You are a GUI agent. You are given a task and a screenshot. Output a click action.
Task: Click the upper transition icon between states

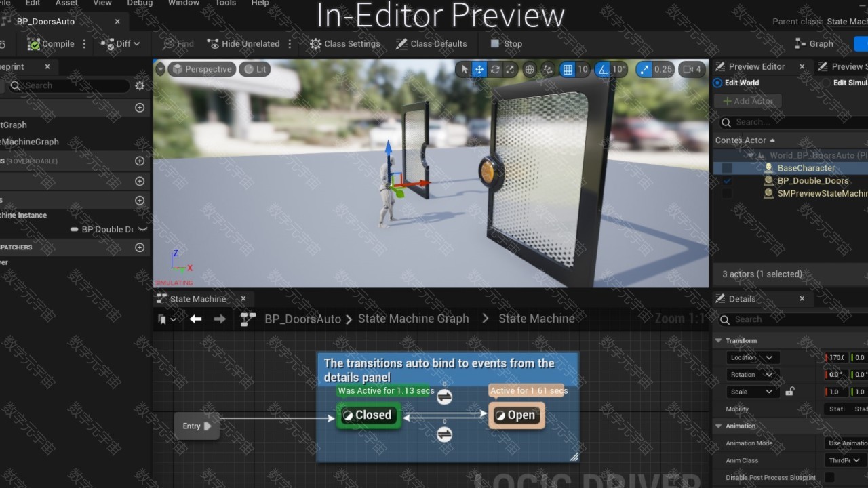coord(444,396)
